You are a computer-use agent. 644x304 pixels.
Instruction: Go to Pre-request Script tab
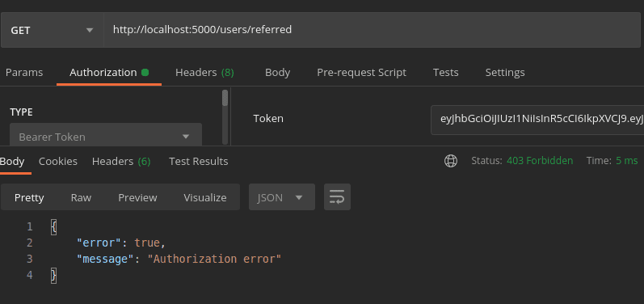coord(361,73)
